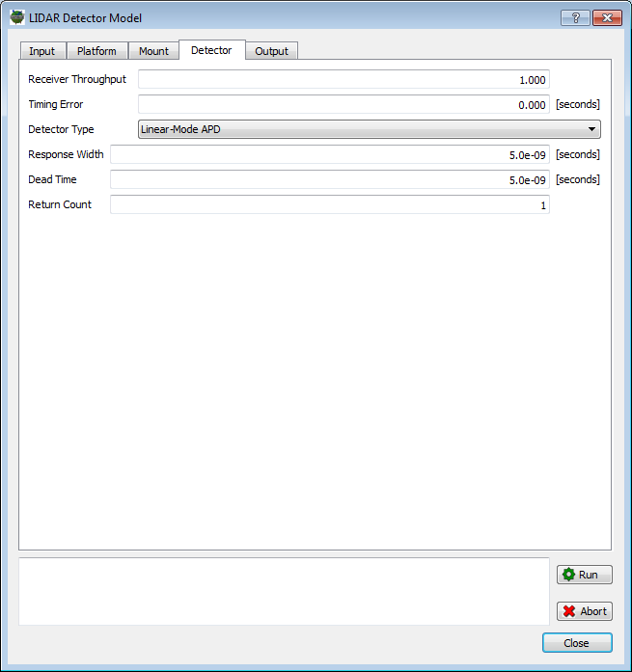
Task: Select the Detector tab
Action: pyautogui.click(x=211, y=50)
